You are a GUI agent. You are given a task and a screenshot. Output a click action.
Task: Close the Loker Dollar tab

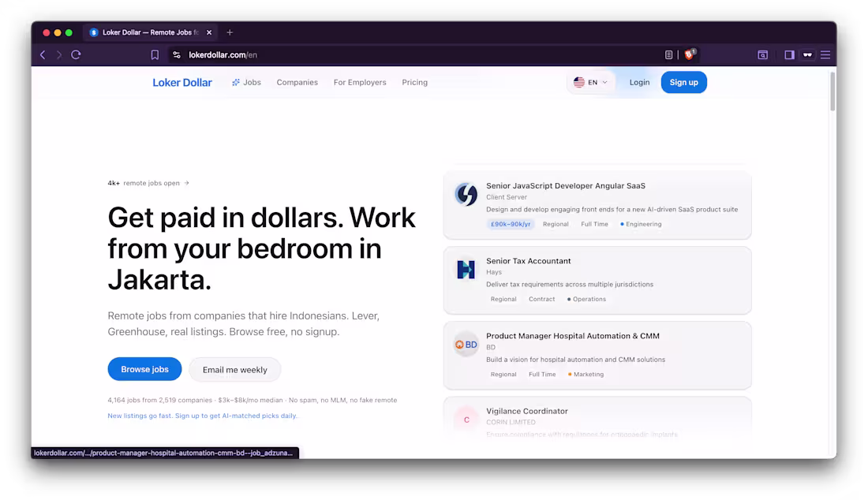209,32
